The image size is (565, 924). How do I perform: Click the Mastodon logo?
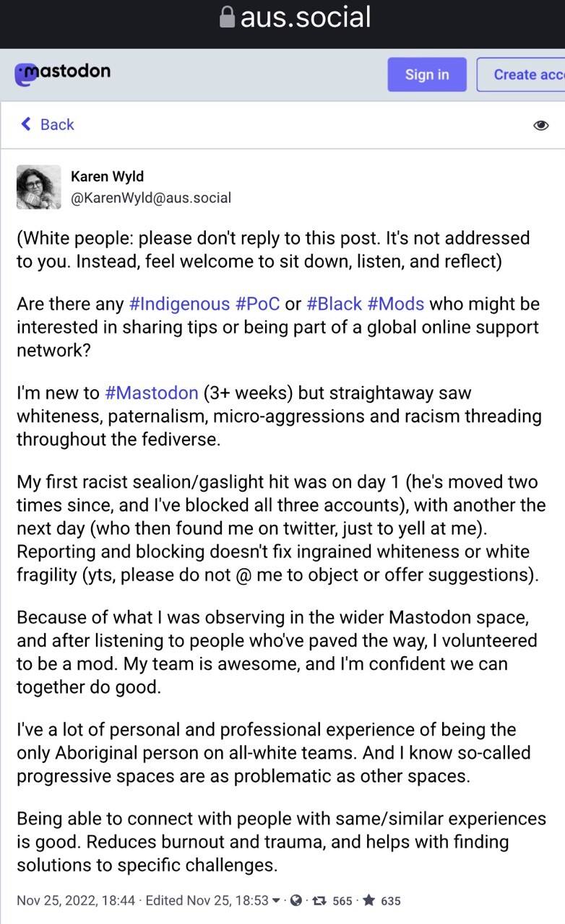62,73
